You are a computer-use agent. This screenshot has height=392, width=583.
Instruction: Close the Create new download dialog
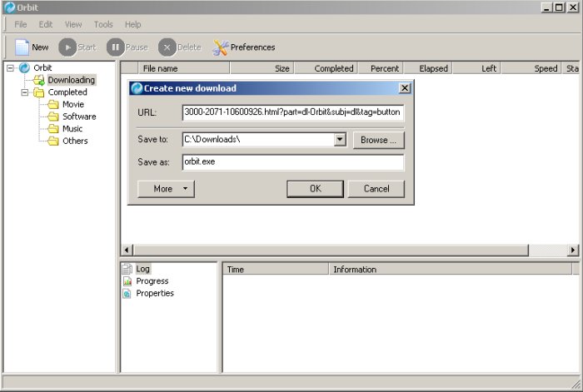[x=405, y=88]
